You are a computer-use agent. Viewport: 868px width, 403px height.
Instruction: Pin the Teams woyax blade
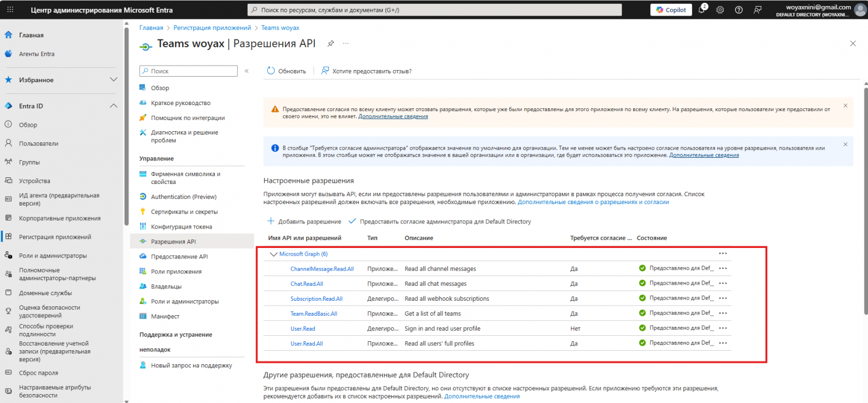click(x=331, y=43)
